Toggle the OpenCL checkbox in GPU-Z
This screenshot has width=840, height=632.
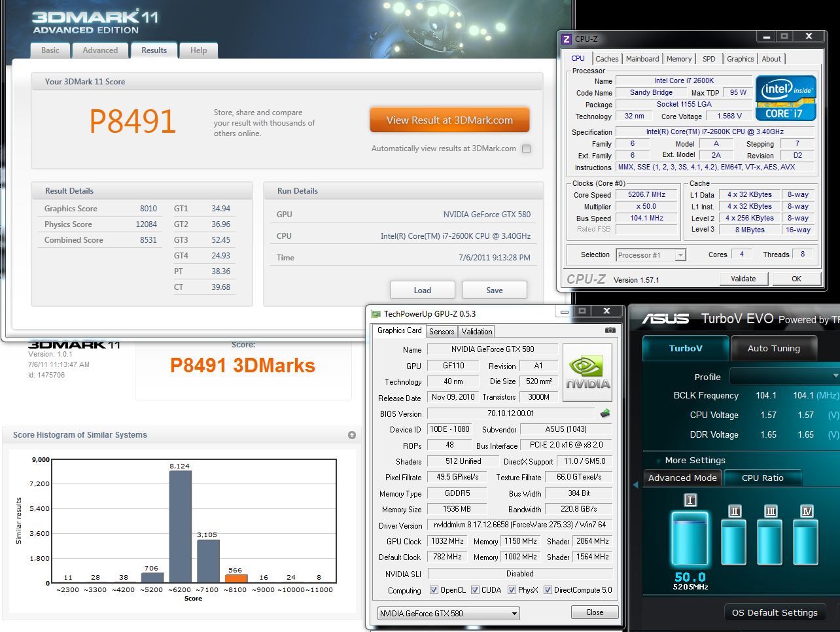[x=434, y=589]
